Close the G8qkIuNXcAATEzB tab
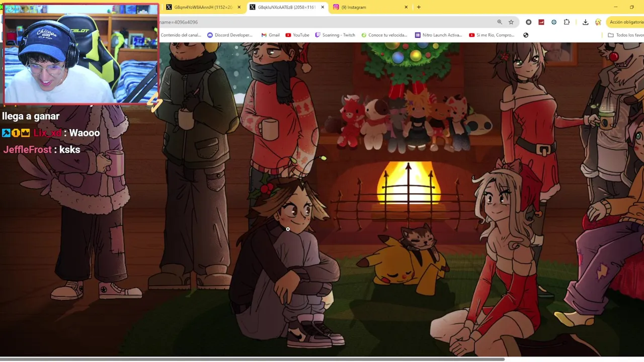The image size is (644, 362). tap(323, 7)
